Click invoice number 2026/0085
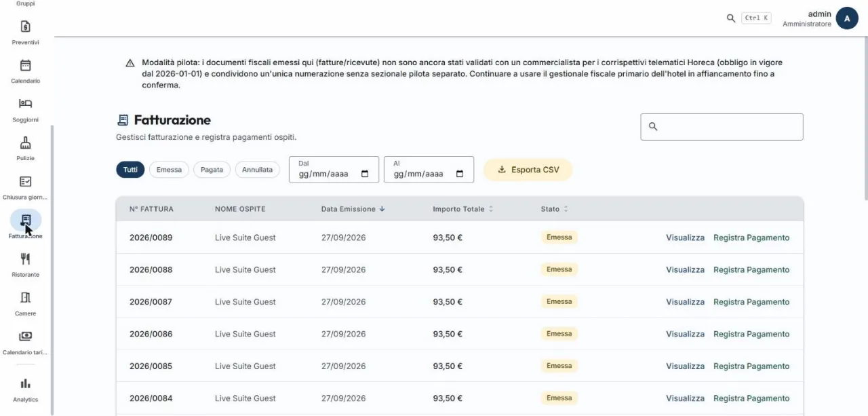 [x=151, y=366]
